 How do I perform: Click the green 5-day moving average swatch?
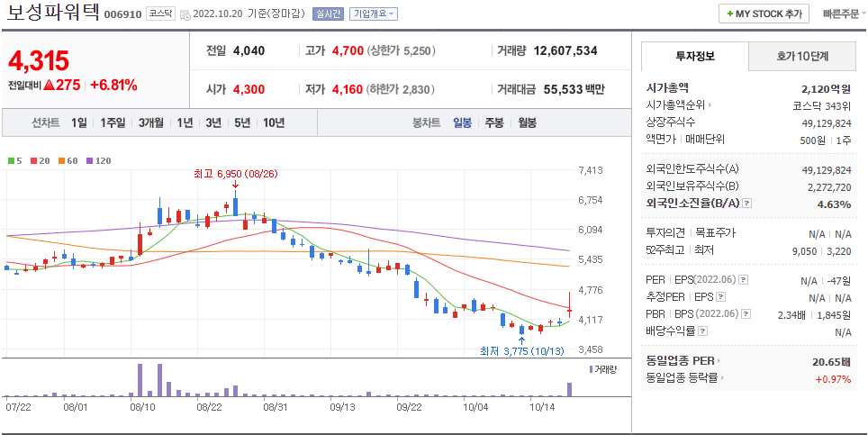pyautogui.click(x=11, y=161)
